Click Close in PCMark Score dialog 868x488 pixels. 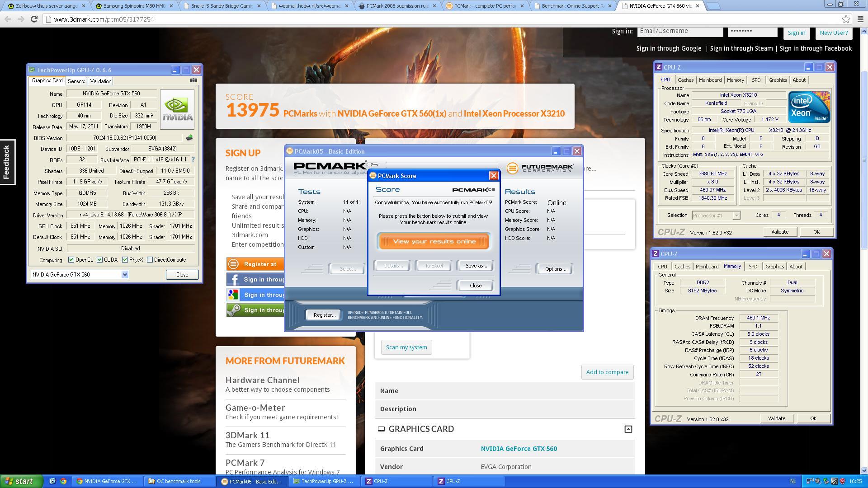(x=476, y=286)
